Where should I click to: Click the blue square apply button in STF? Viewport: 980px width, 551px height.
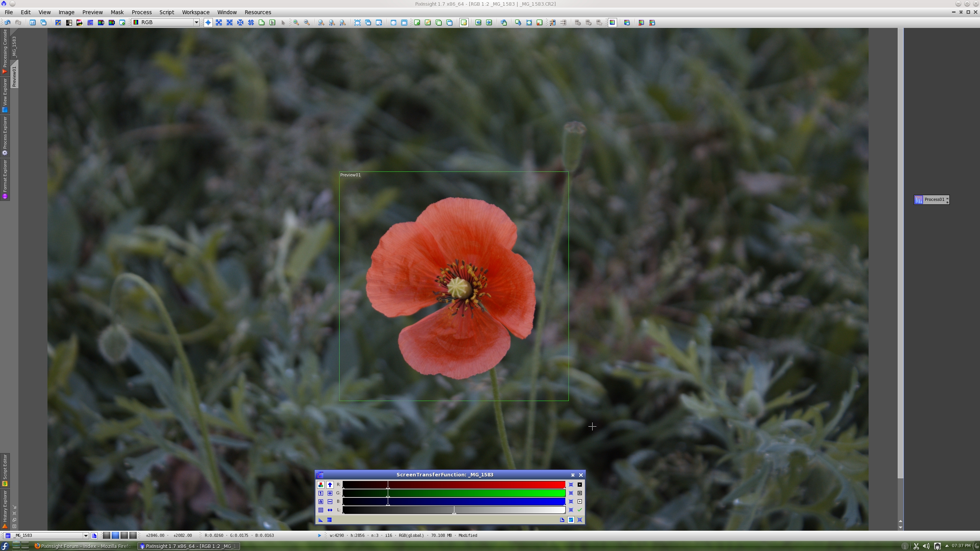329,520
